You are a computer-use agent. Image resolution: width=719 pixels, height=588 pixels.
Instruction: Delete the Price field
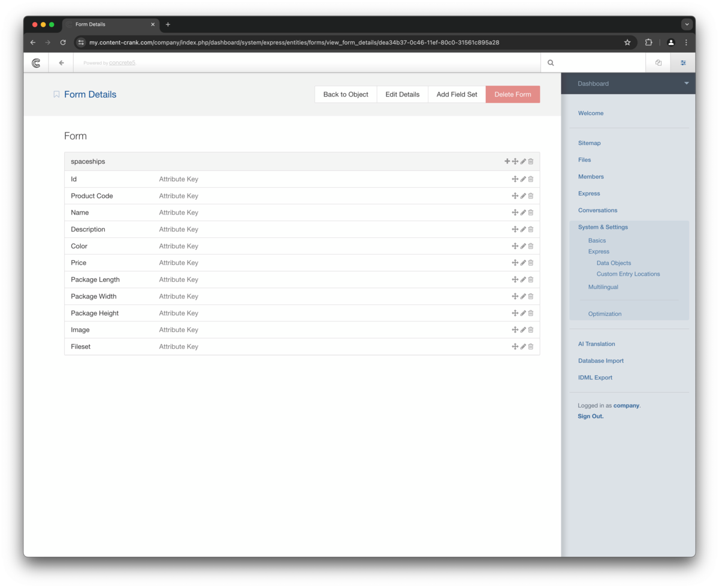[x=531, y=263]
